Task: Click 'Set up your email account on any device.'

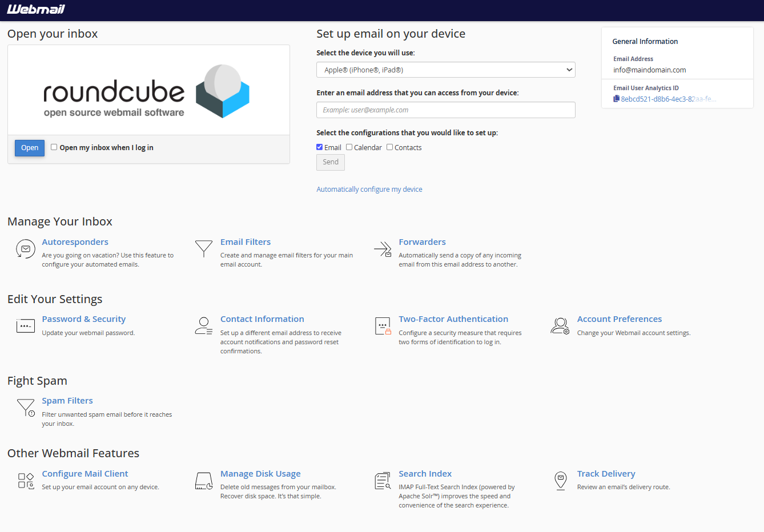Action: [x=100, y=487]
